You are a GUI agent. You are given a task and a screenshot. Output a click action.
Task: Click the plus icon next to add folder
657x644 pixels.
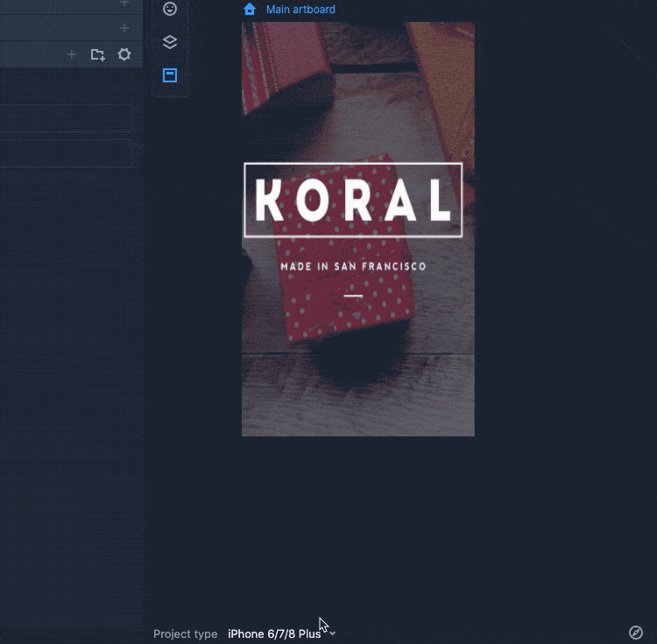pyautogui.click(x=72, y=54)
